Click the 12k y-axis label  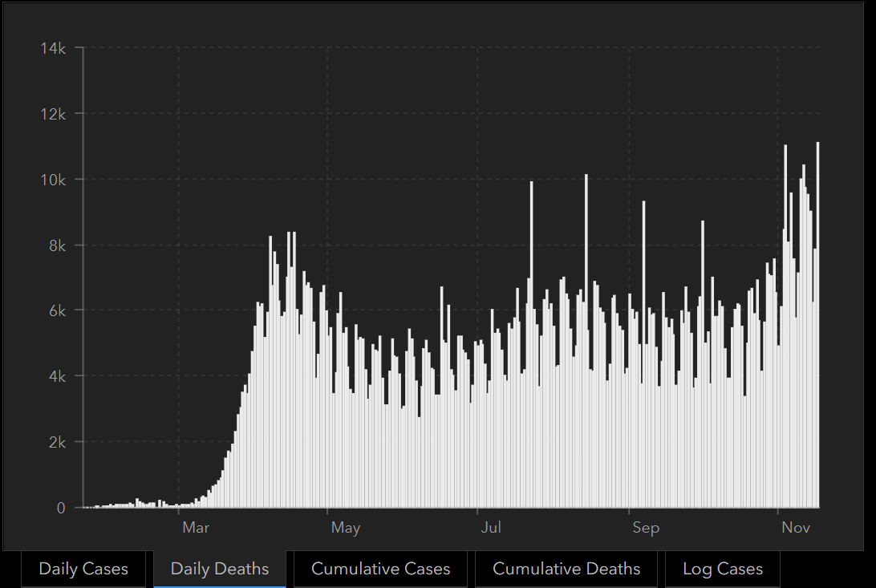coord(52,114)
